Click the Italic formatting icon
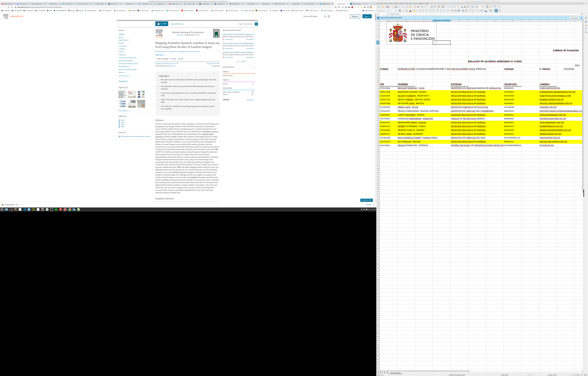Viewport: 588px width, 376px height. click(x=403, y=11)
